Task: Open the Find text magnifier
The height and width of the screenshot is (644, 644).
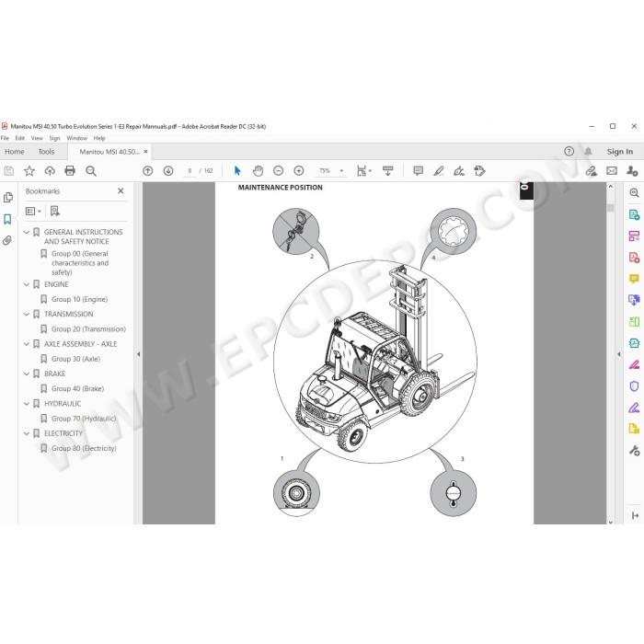Action: tap(91, 171)
